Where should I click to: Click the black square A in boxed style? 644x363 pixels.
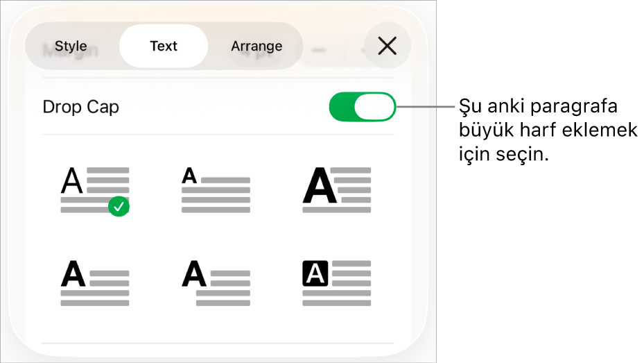[315, 274]
